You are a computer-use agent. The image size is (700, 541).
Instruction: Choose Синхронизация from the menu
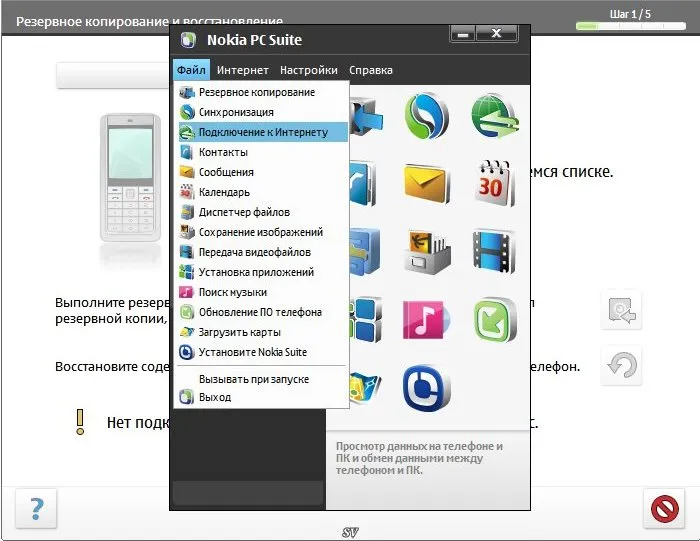[263, 112]
